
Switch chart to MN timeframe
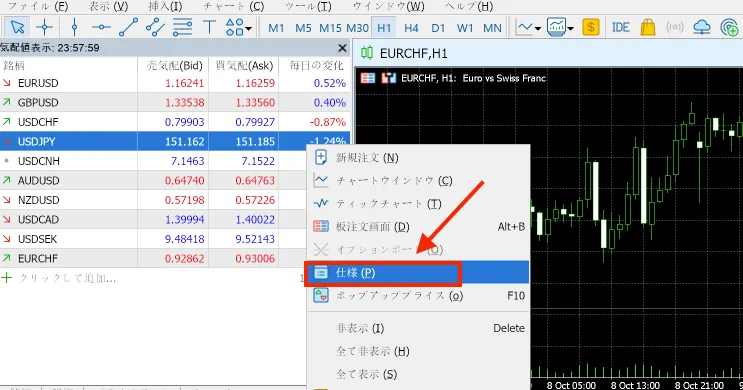pyautogui.click(x=492, y=28)
